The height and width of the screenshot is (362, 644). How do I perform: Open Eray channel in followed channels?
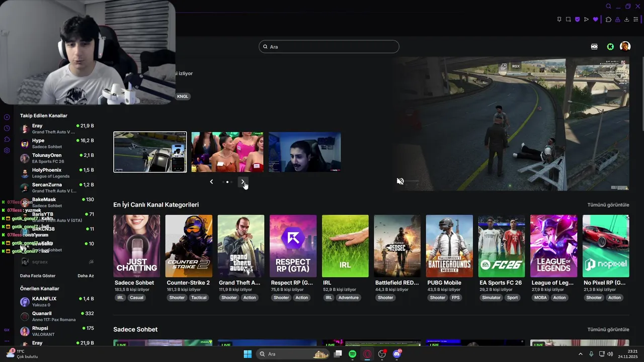point(57,129)
